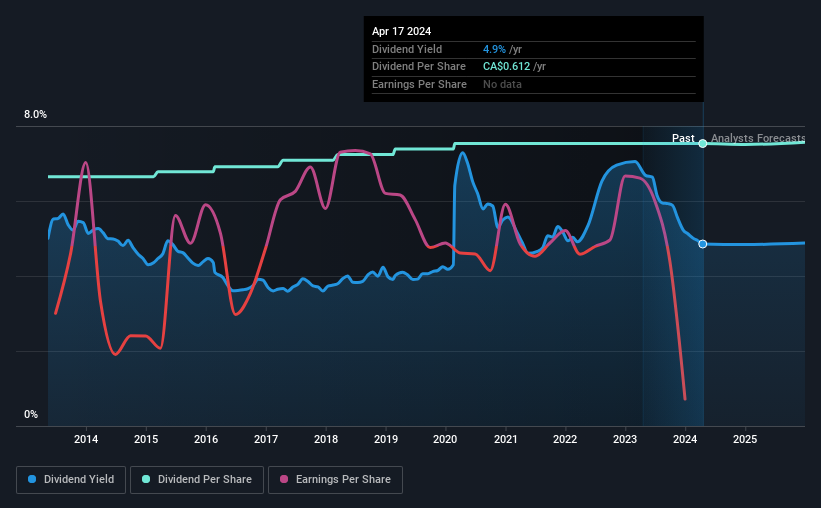The image size is (821, 508).
Task: Click the Dividend Per Share tooltip row label
Action: pos(419,67)
